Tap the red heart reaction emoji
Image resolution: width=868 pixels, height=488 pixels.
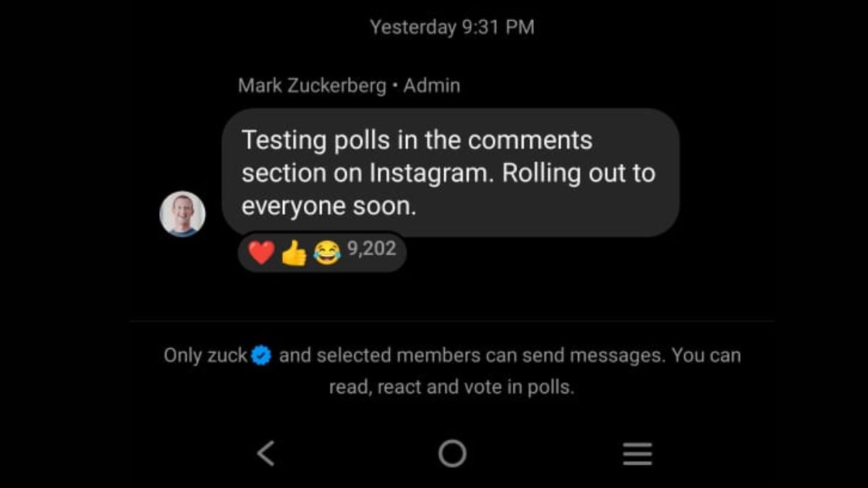pos(261,252)
